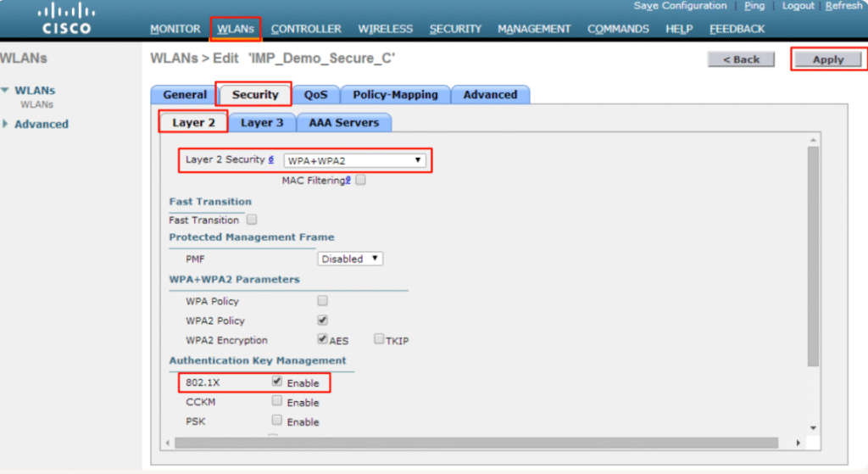This screenshot has height=474, width=868.
Task: Apply the WLAN changes
Action: (828, 59)
